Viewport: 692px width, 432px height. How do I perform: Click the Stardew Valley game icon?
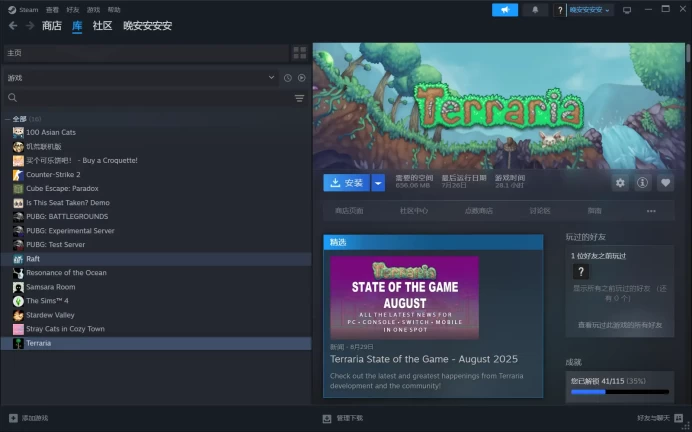pyautogui.click(x=18, y=315)
